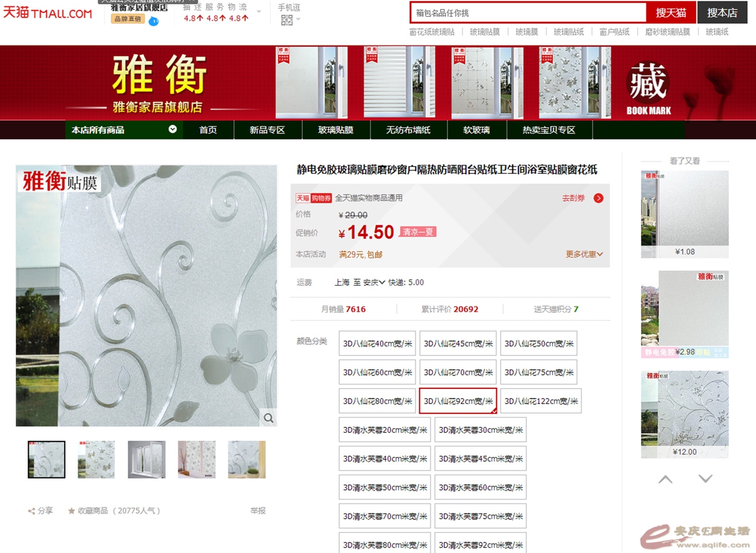Click the 举报 report link
The width and height of the screenshot is (756, 553).
pyautogui.click(x=258, y=510)
